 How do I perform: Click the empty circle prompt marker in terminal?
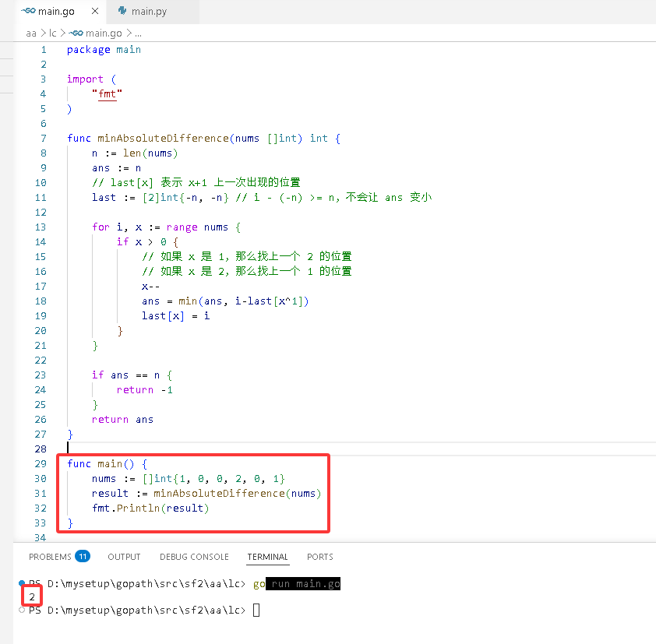[x=22, y=611]
